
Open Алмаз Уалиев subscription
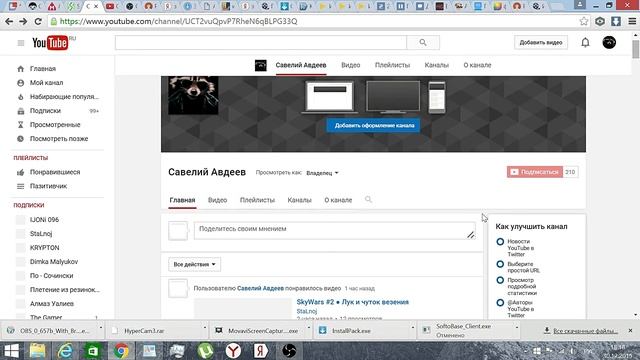click(52, 304)
